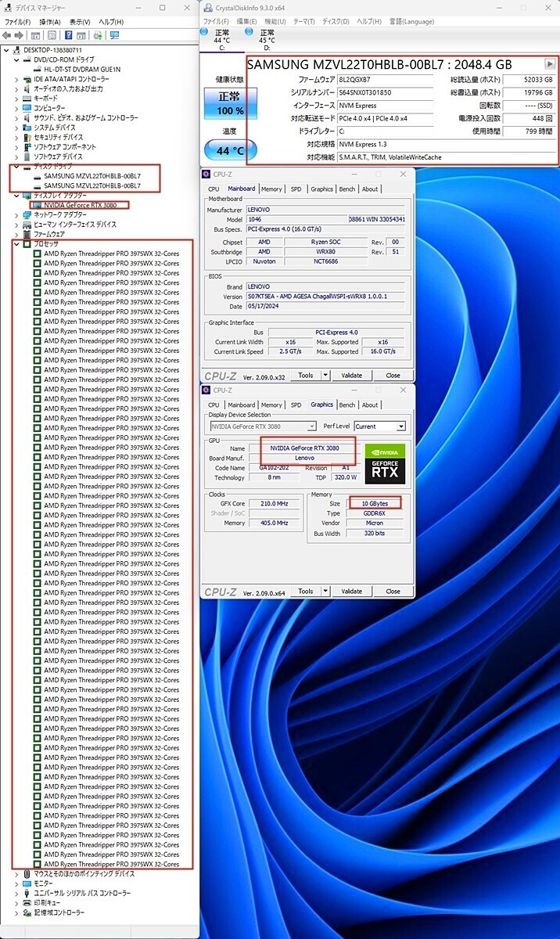Image resolution: width=560 pixels, height=939 pixels.
Task: Collapse the DESKTOP-138380711 root node
Action: pos(7,50)
